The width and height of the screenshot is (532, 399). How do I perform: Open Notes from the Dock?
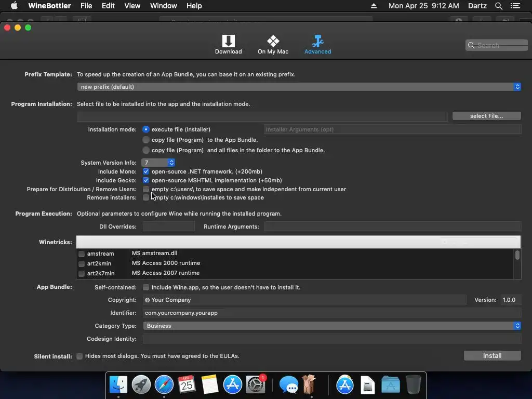pos(210,384)
